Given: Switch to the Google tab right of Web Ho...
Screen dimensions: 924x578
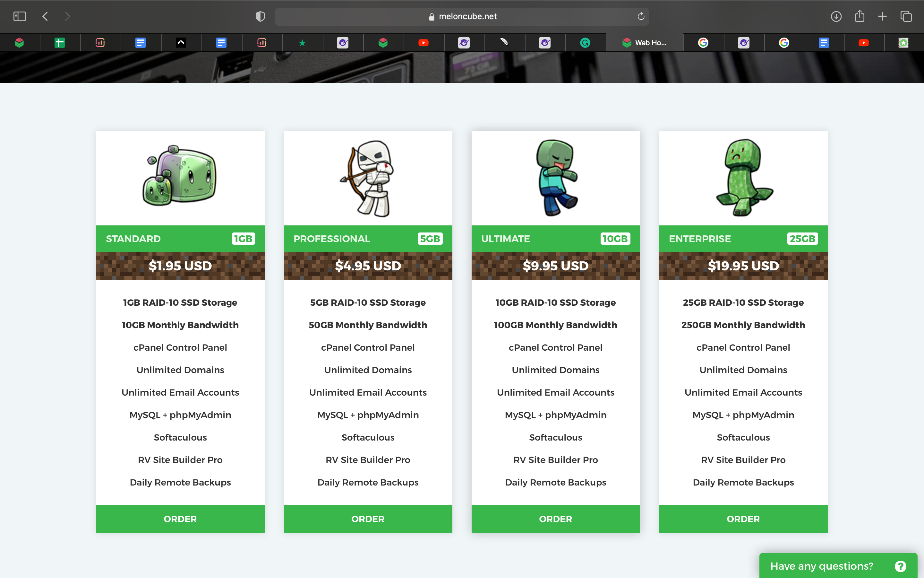Looking at the screenshot, I should (x=703, y=42).
